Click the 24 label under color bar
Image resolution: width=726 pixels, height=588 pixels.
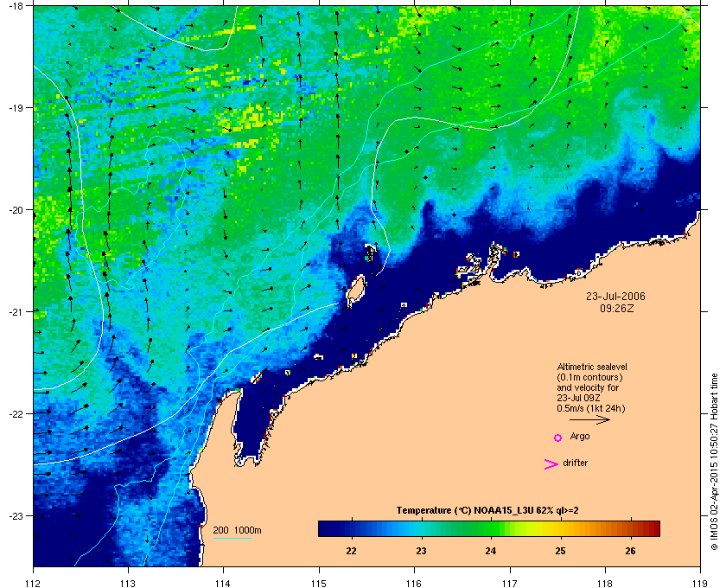pyautogui.click(x=491, y=551)
